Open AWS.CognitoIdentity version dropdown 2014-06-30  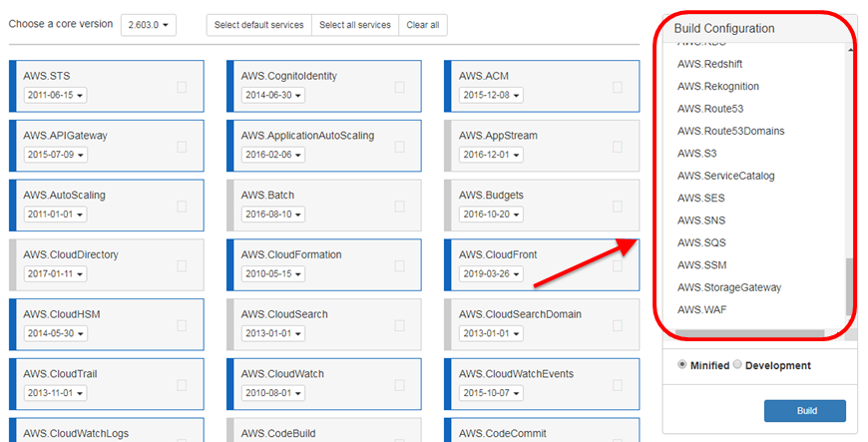pyautogui.click(x=273, y=95)
